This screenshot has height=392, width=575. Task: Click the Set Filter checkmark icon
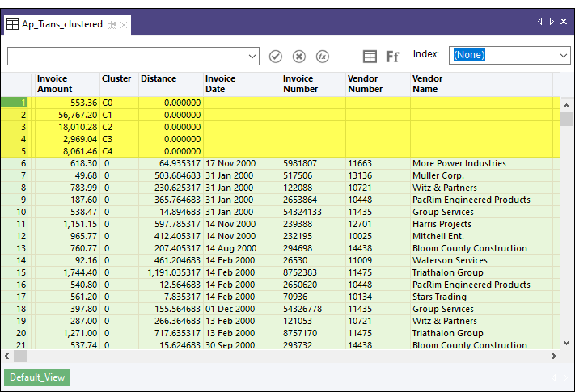(x=276, y=56)
